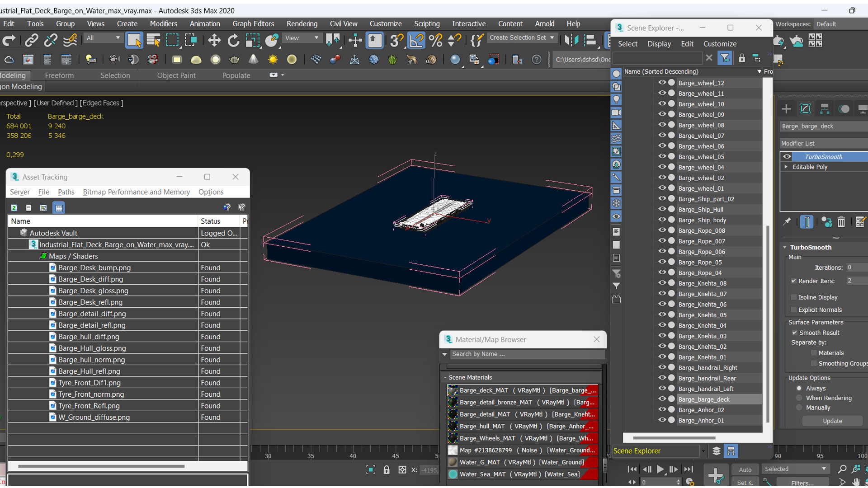Remove modifier with trash icon
This screenshot has width=868, height=488.
click(x=841, y=222)
